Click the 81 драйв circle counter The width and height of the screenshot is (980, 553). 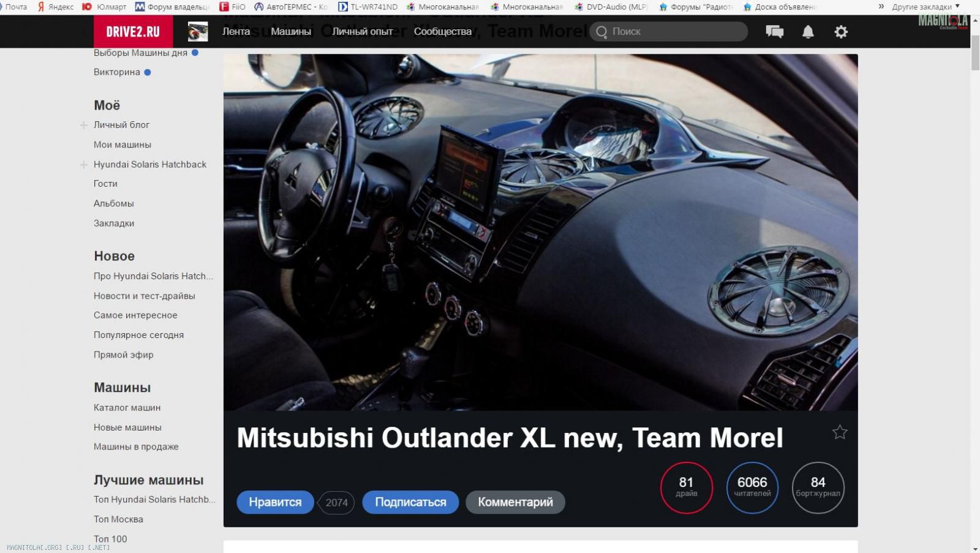tap(686, 487)
